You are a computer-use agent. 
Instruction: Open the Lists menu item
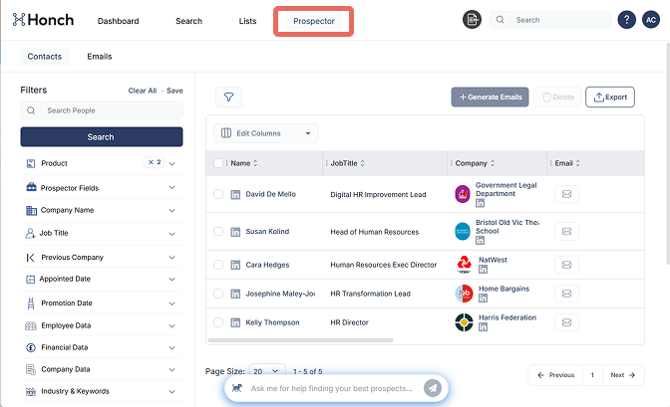pyautogui.click(x=247, y=21)
